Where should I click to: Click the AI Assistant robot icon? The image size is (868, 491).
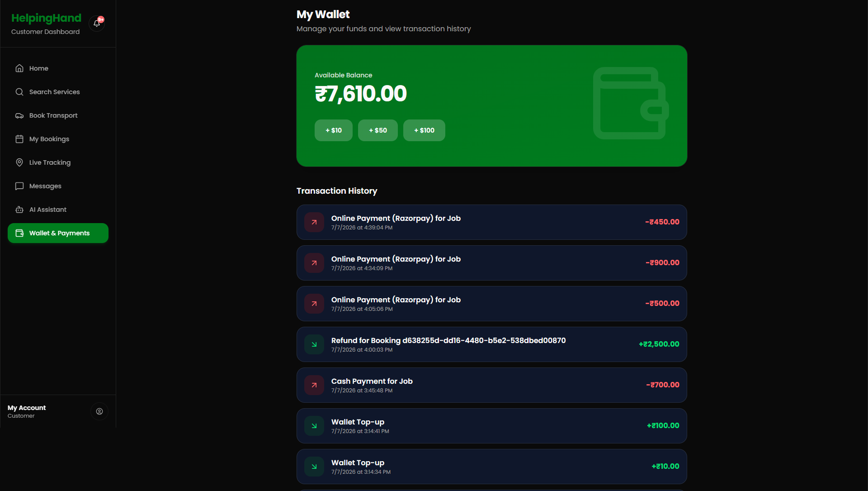(x=19, y=210)
